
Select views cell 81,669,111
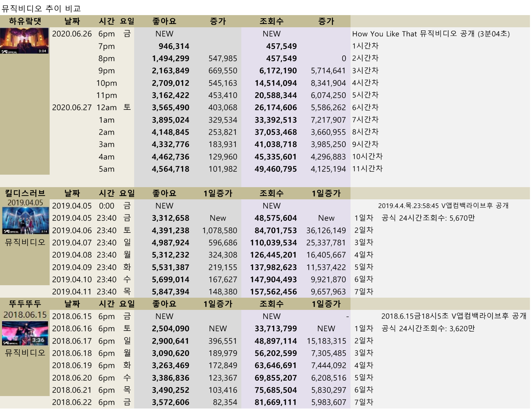pos(276,402)
